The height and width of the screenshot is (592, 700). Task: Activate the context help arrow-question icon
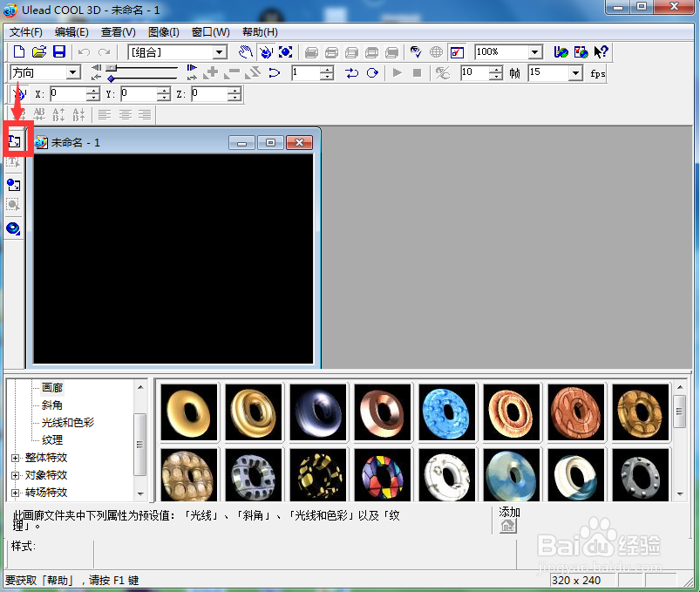[x=601, y=52]
